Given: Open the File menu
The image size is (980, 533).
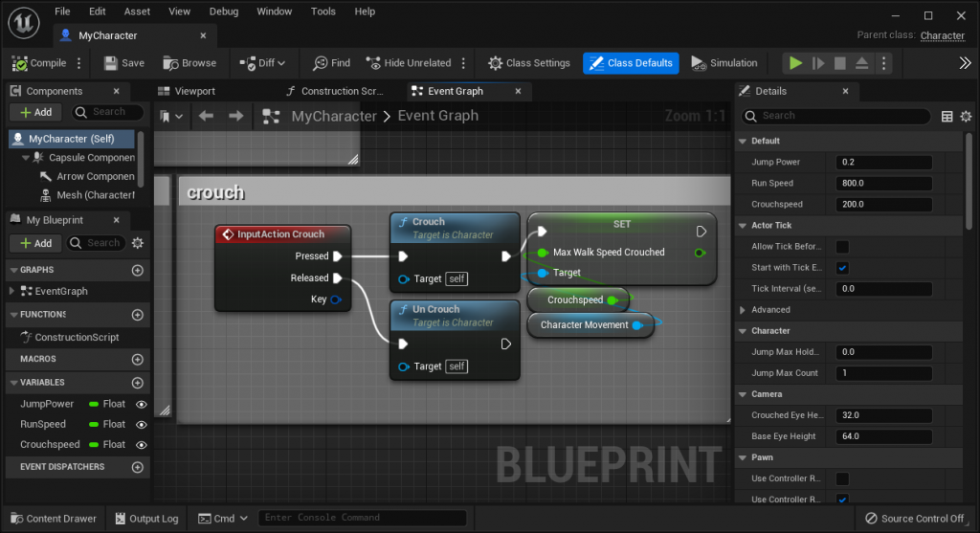Looking at the screenshot, I should [62, 11].
